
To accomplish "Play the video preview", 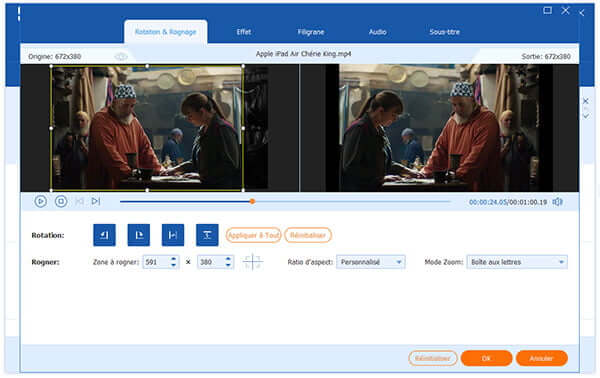I will pyautogui.click(x=41, y=201).
